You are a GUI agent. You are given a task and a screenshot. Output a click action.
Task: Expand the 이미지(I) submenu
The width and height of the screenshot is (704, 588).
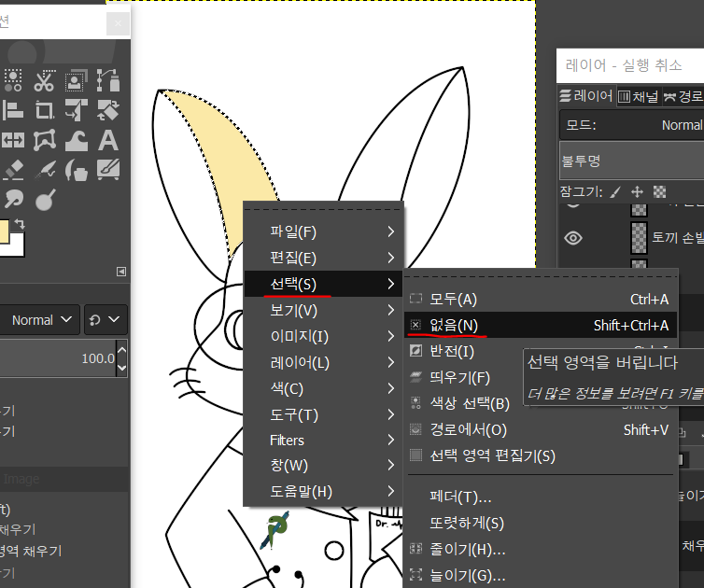(323, 336)
